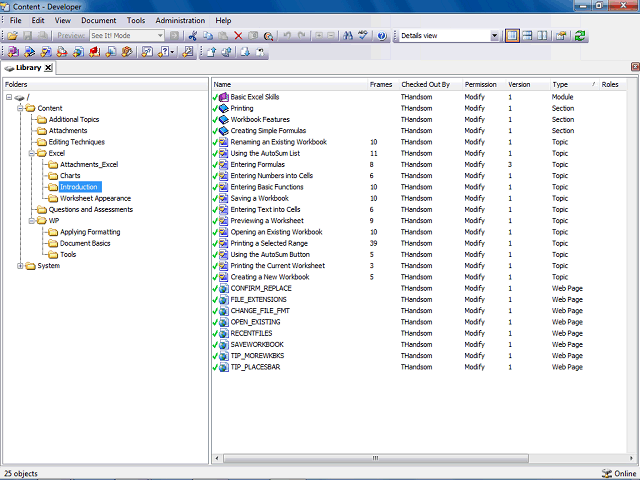Click the Find binoculars icon

(348, 36)
